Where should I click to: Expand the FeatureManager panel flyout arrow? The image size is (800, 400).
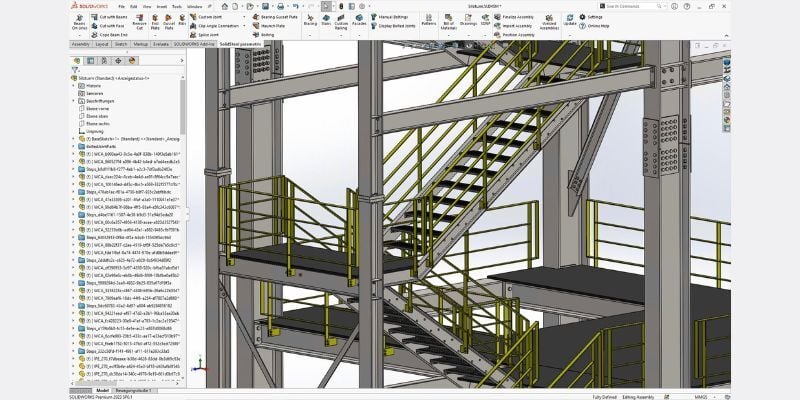pyautogui.click(x=182, y=61)
